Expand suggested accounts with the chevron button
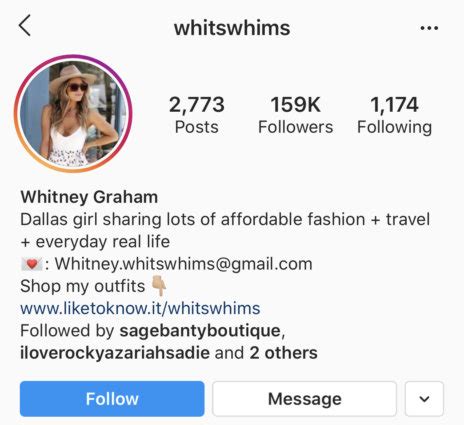The image size is (464, 425). point(424,399)
